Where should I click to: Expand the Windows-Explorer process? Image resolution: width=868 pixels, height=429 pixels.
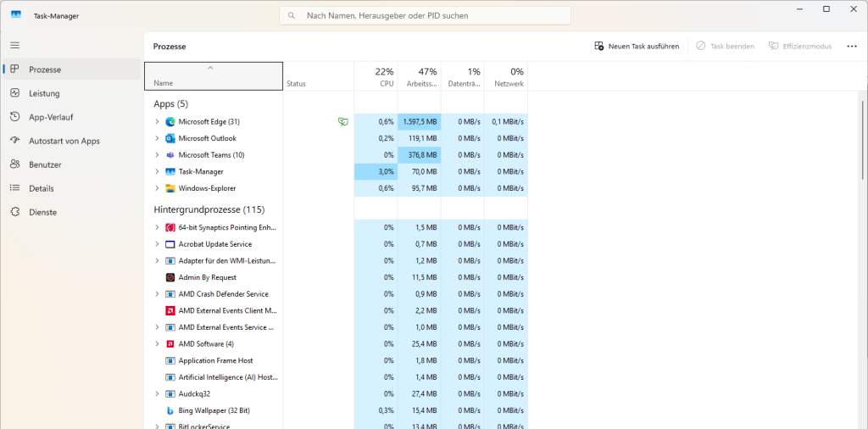point(157,188)
